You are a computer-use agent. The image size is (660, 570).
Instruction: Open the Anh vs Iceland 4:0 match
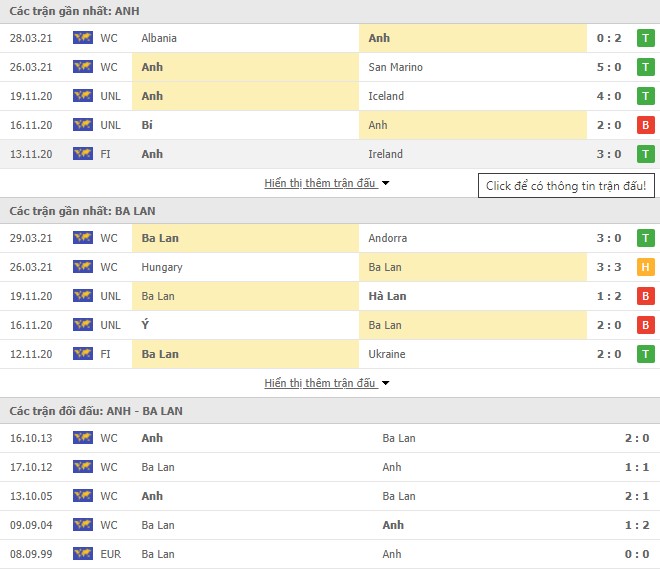[330, 96]
